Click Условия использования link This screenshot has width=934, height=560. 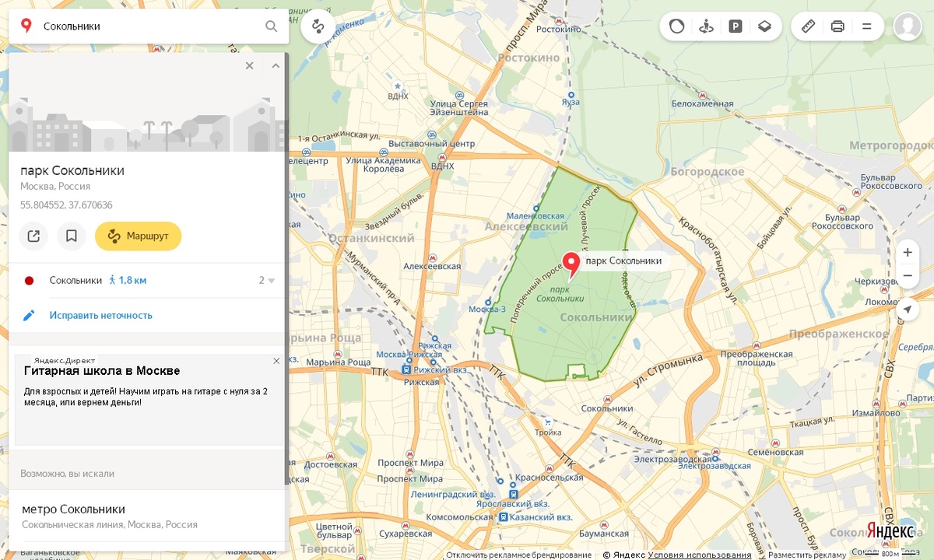(x=700, y=555)
